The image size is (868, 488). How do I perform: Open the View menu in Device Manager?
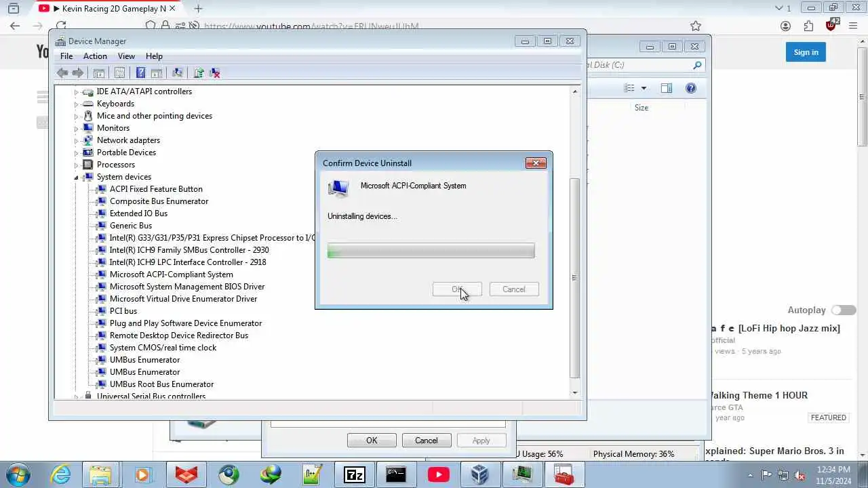coord(126,56)
